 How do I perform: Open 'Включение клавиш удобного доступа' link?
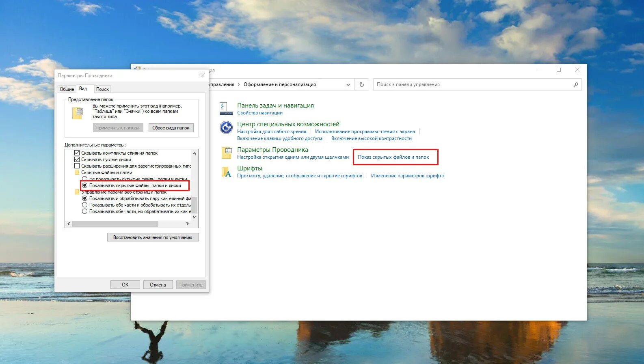click(280, 138)
